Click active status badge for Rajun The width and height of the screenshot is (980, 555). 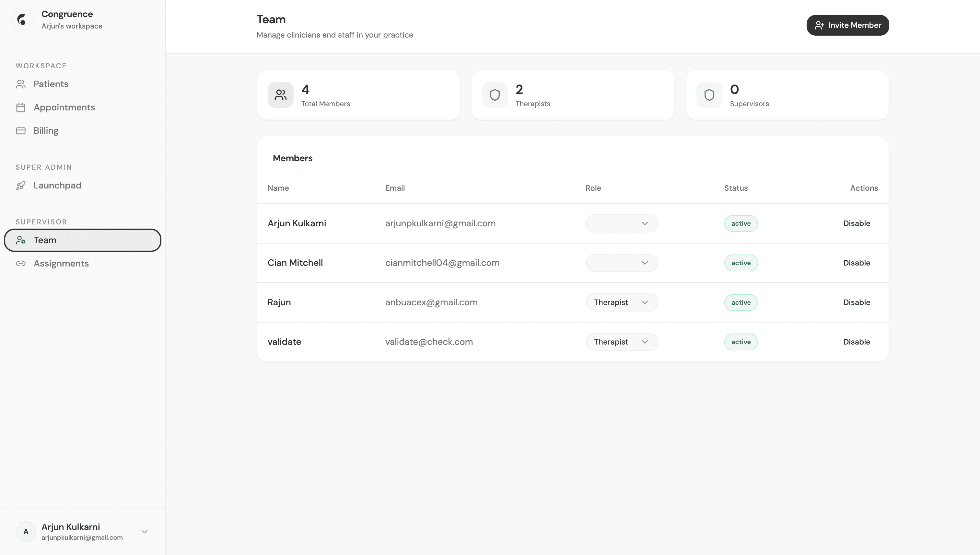(741, 302)
